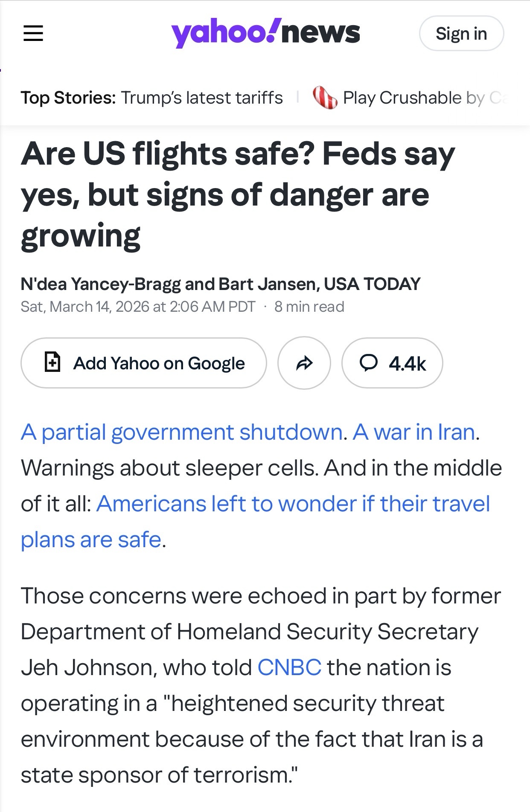The height and width of the screenshot is (812, 530).
Task: Tap the speech bubble comment icon
Action: [x=368, y=363]
